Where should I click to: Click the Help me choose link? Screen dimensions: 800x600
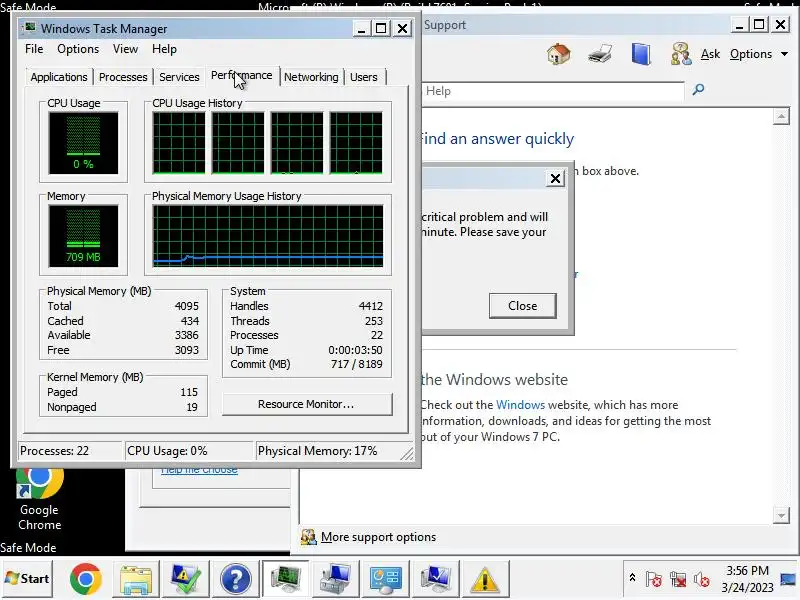tap(199, 470)
